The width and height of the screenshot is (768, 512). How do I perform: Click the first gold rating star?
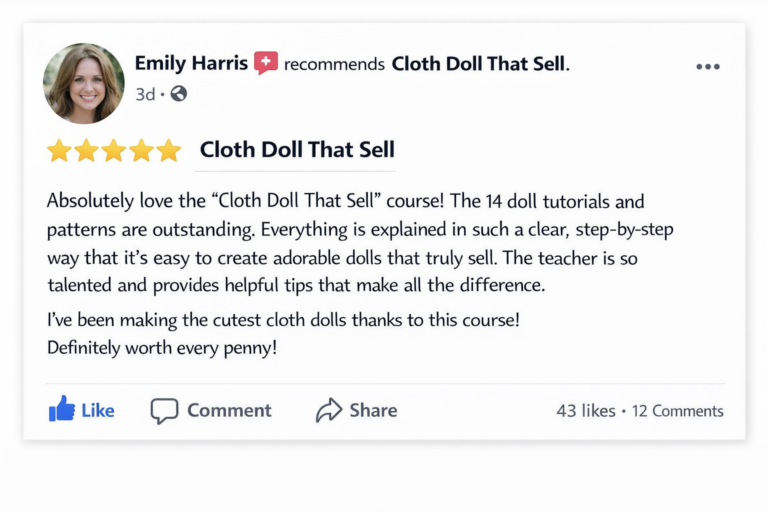point(59,150)
